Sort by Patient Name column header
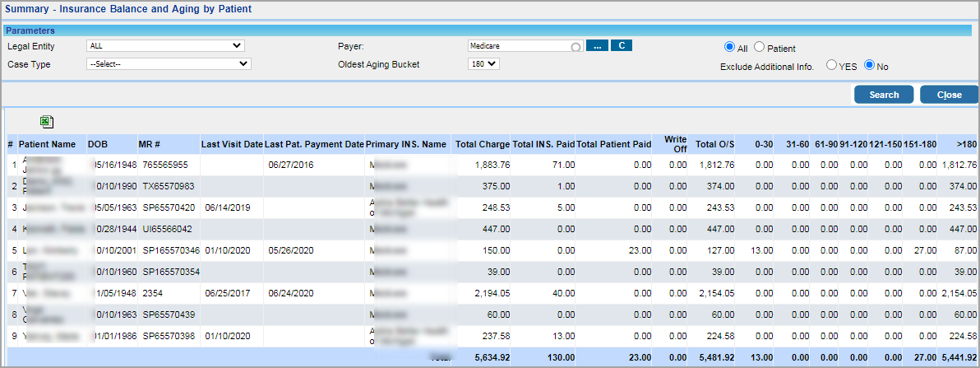The height and width of the screenshot is (368, 980). tap(47, 144)
